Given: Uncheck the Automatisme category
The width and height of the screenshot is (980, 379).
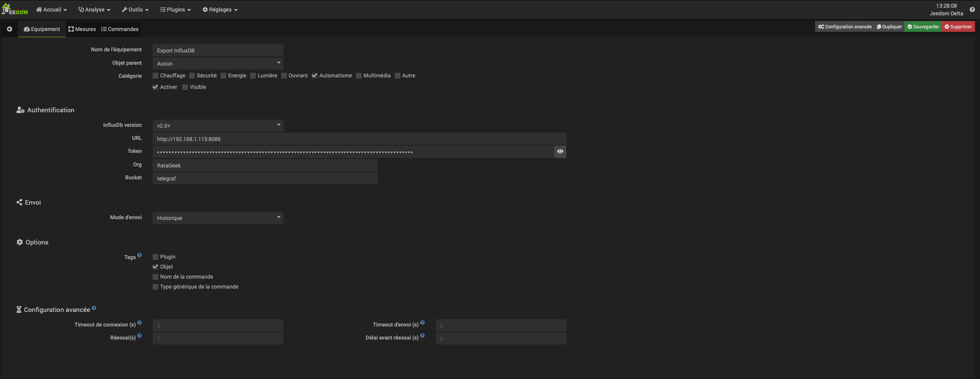Looking at the screenshot, I should click(x=315, y=76).
